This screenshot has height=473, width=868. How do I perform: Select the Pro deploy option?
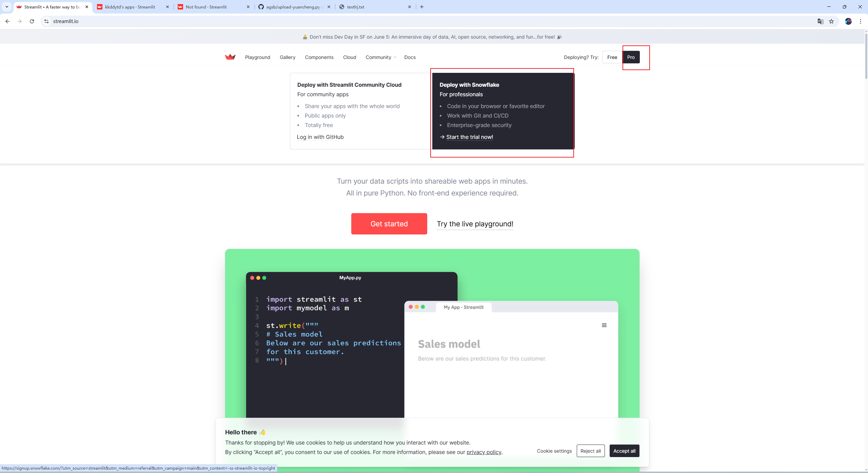pyautogui.click(x=631, y=57)
